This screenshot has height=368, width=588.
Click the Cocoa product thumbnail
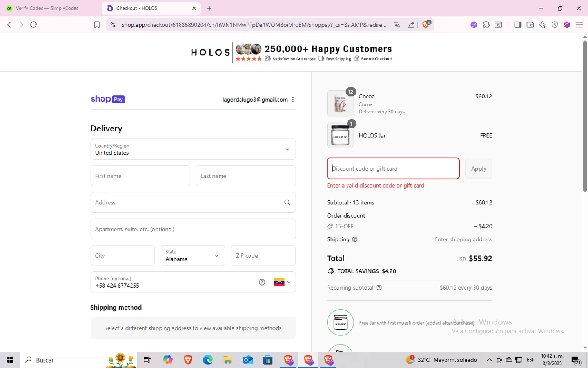340,103
